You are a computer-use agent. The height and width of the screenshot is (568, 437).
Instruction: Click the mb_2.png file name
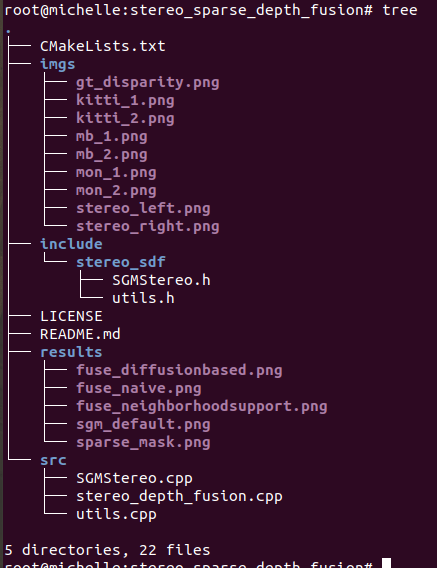112,155
